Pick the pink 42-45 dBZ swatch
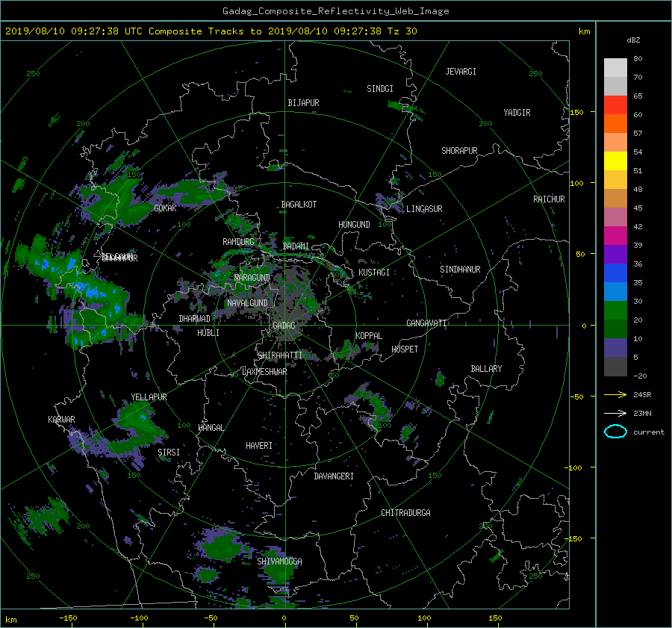672x628 pixels. point(615,217)
